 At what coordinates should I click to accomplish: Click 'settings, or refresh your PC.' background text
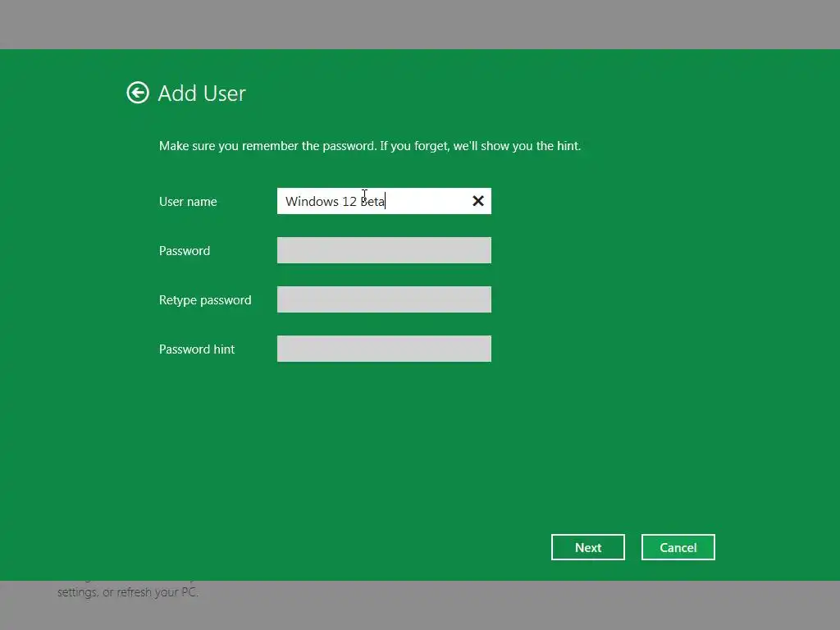point(128,592)
